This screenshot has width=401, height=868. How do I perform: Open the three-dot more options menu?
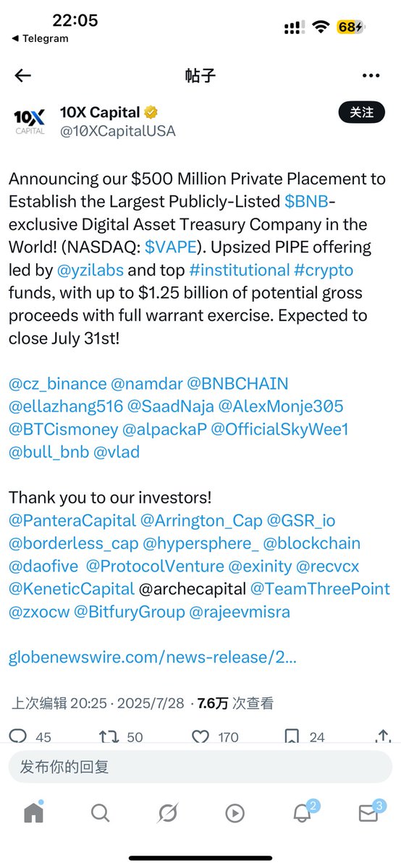point(371,75)
